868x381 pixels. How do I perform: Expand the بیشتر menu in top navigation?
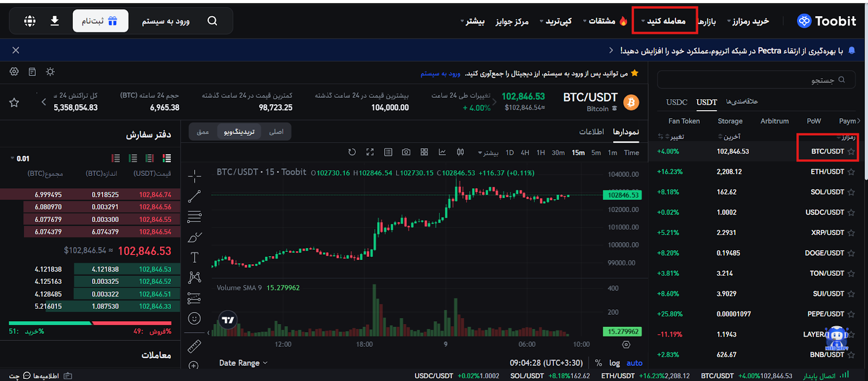coord(473,21)
